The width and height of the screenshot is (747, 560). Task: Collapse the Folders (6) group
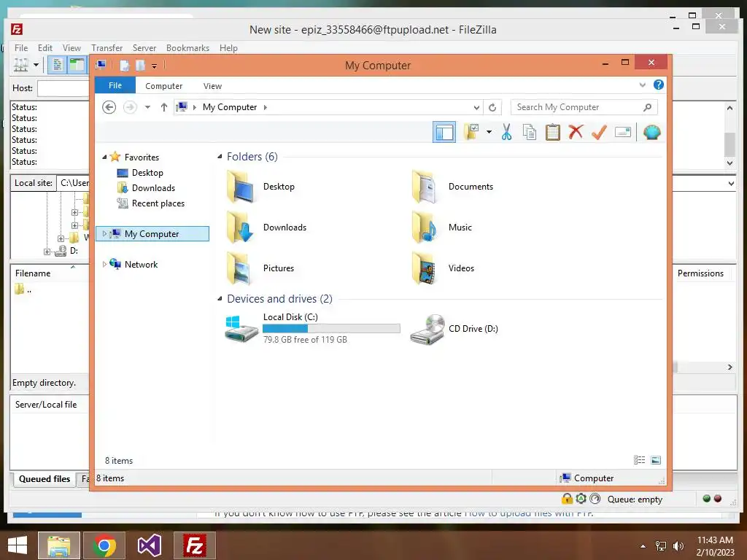pos(220,157)
